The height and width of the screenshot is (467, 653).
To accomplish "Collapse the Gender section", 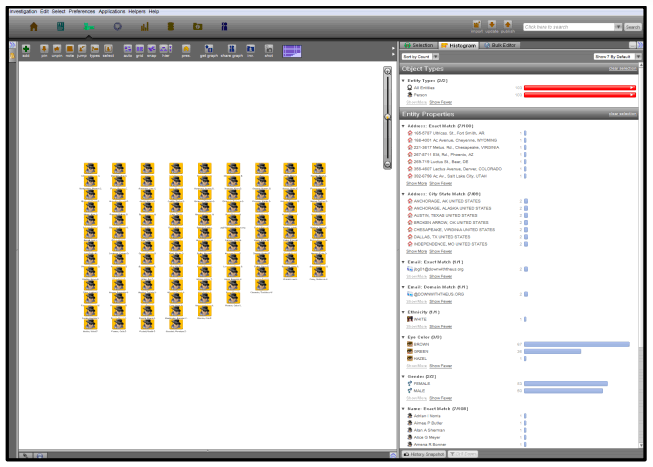I will (403, 376).
